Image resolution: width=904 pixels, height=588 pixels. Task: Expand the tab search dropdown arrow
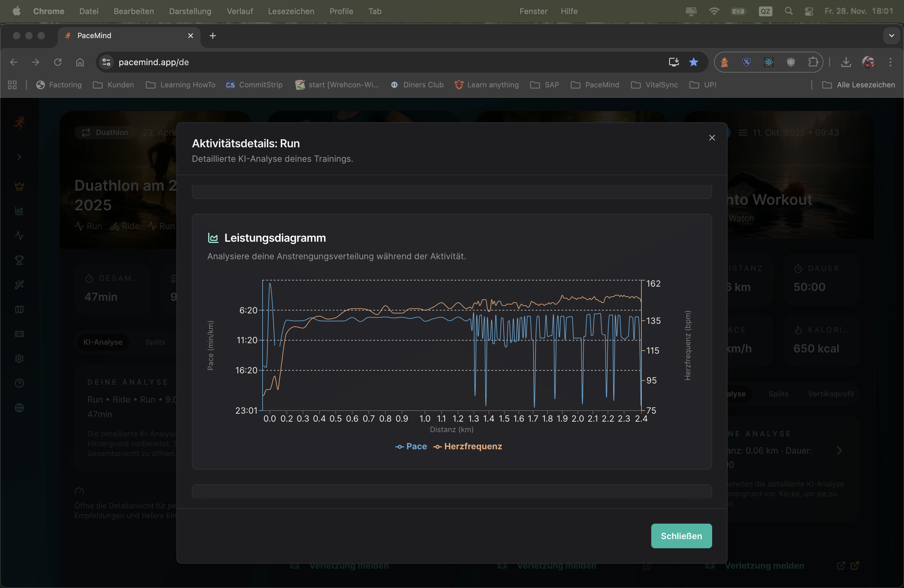coord(891,36)
